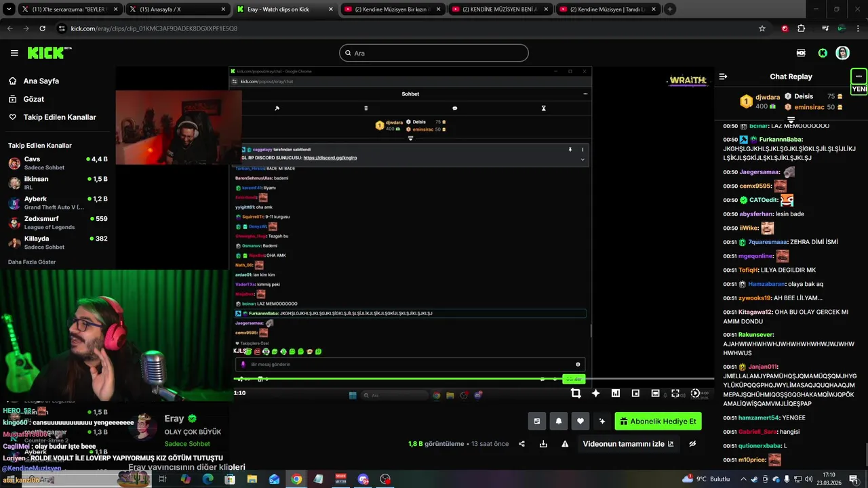Open Ana Sayfa in sidebar
Image resolution: width=868 pixels, height=488 pixels.
coord(41,81)
